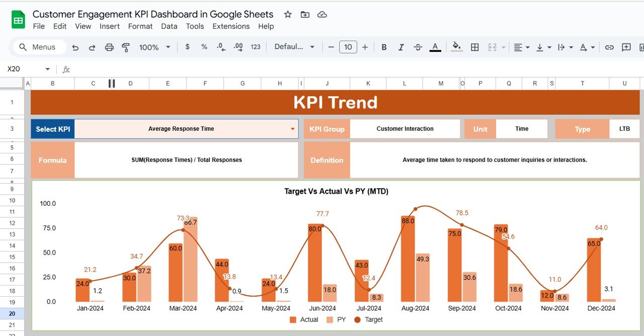
Task: Open the Default font dropdown
Action: 294,47
